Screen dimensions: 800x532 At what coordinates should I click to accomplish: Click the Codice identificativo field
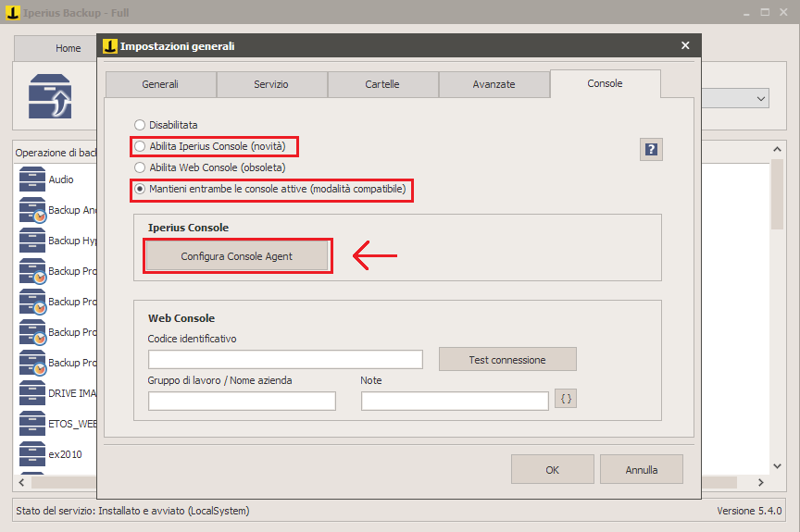pos(285,359)
